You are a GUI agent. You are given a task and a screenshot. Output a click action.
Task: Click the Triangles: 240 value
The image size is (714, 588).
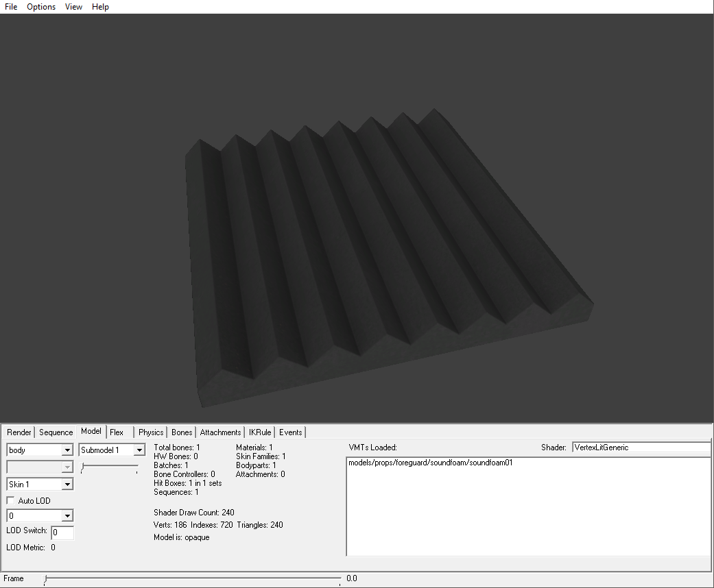[259, 525]
